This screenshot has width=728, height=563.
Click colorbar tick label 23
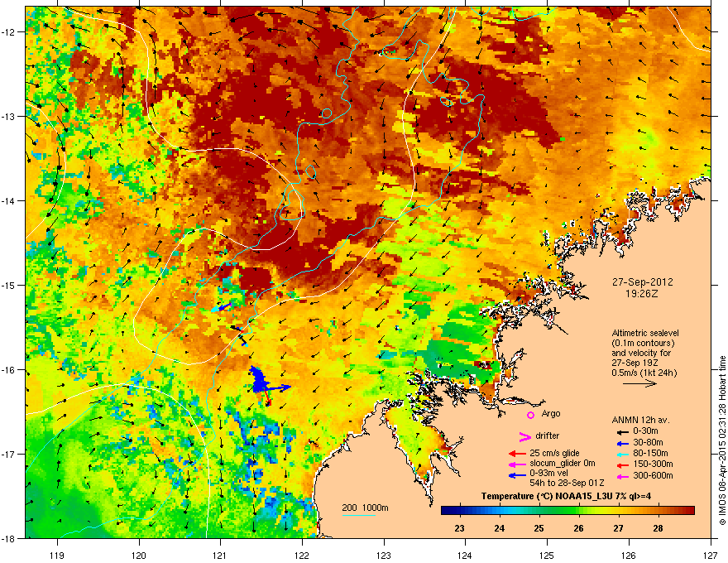click(459, 528)
